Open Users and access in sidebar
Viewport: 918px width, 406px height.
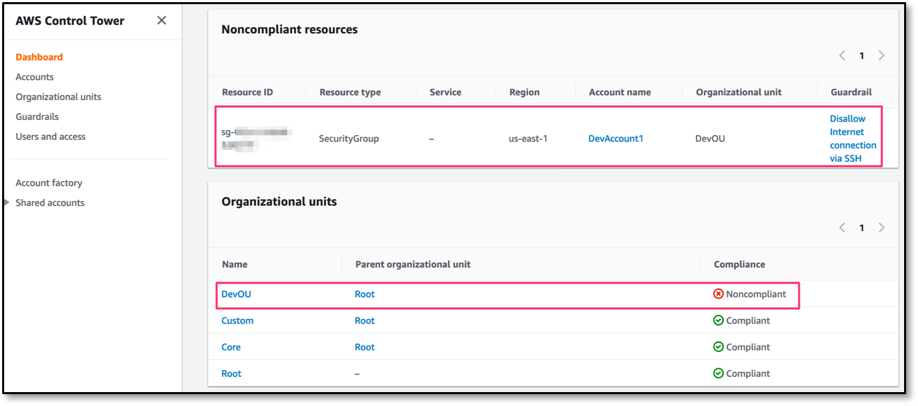tap(50, 137)
